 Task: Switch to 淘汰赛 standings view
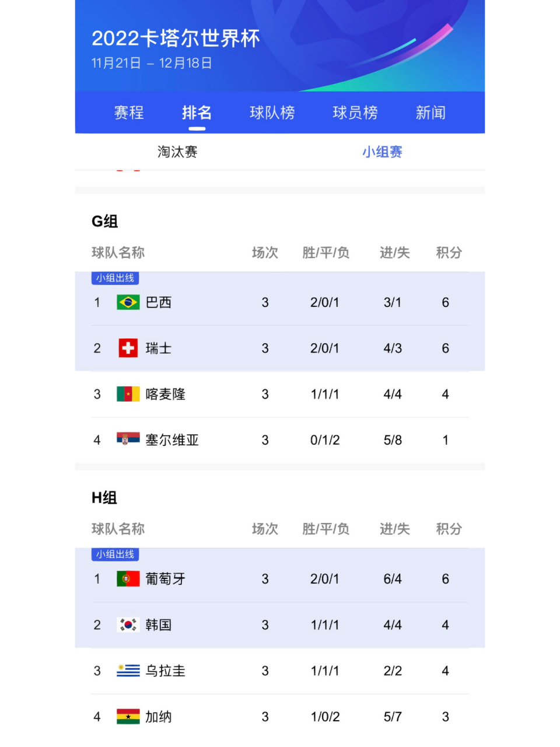pyautogui.click(x=177, y=152)
